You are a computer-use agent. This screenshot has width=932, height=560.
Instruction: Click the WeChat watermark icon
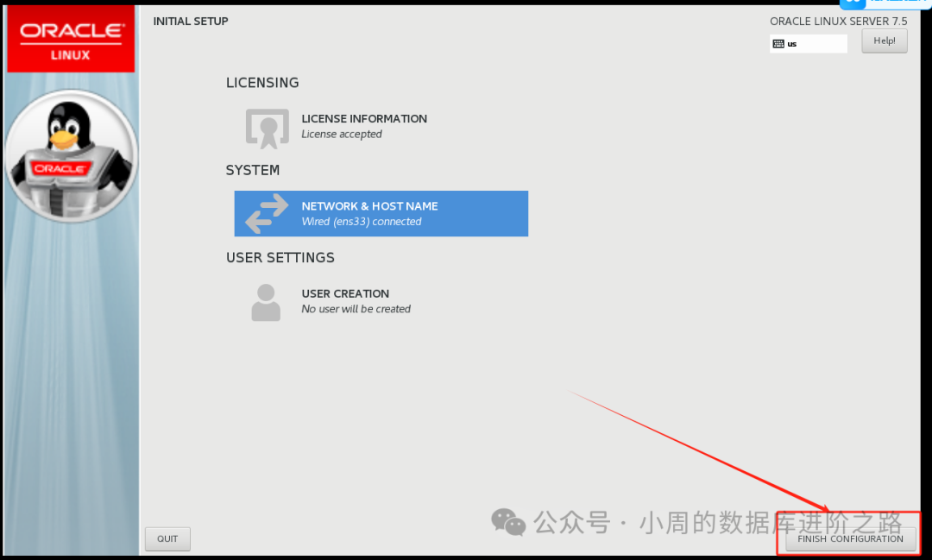coord(508,522)
